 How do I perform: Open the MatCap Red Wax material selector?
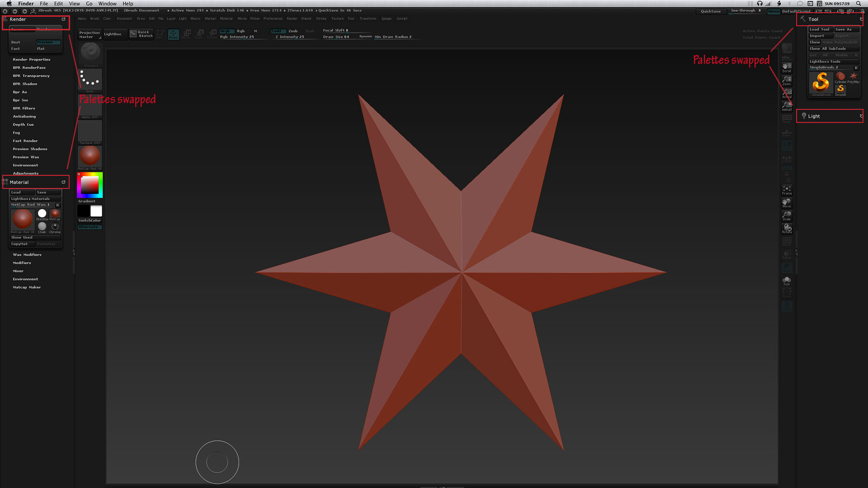tap(90, 158)
